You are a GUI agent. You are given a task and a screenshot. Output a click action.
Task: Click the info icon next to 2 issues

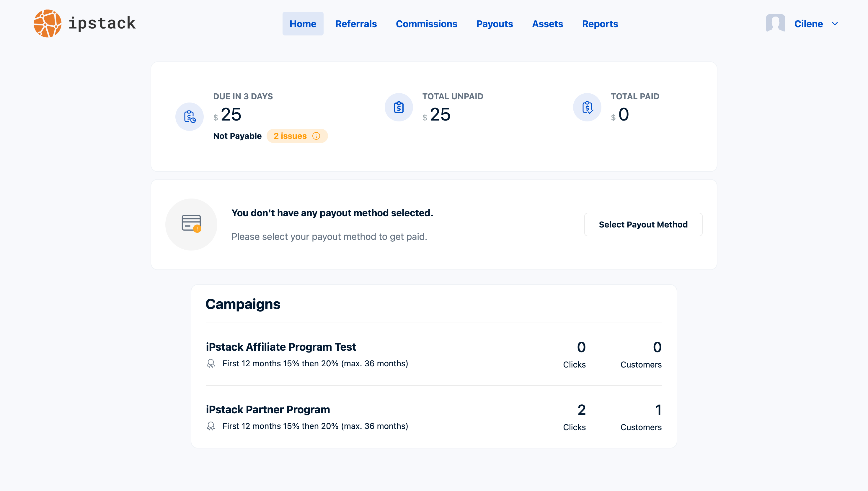[x=316, y=136]
